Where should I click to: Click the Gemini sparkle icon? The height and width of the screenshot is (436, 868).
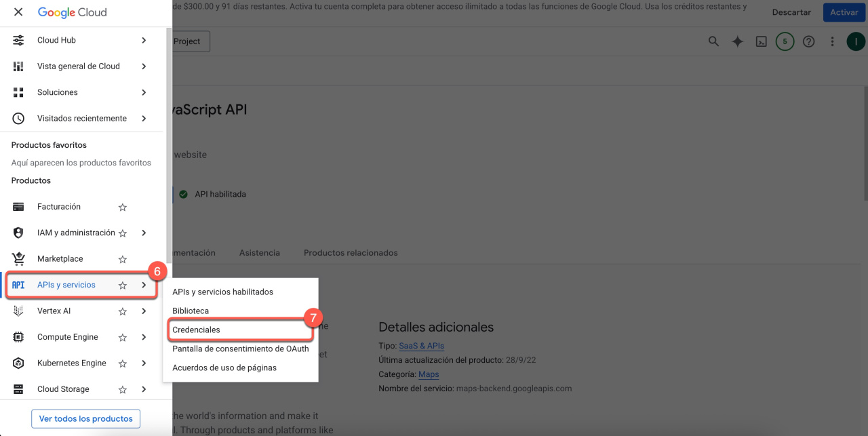coord(737,41)
